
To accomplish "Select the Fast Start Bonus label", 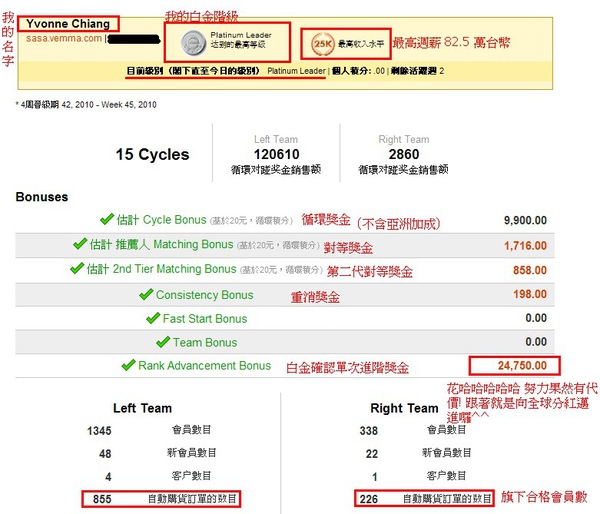I will pyautogui.click(x=205, y=318).
